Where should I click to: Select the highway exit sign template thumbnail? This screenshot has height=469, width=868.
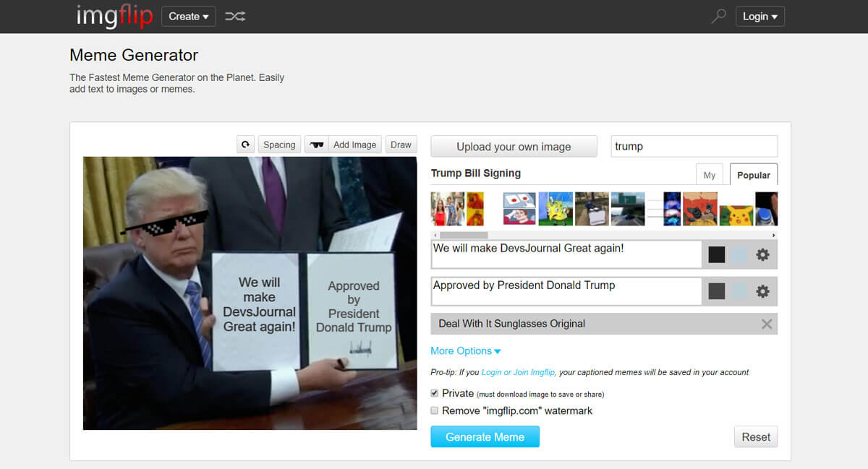point(628,209)
